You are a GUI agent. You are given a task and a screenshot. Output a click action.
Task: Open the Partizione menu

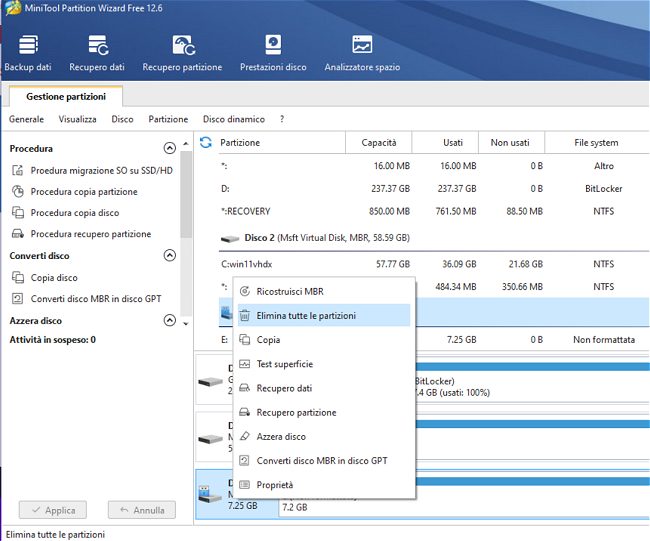[168, 119]
